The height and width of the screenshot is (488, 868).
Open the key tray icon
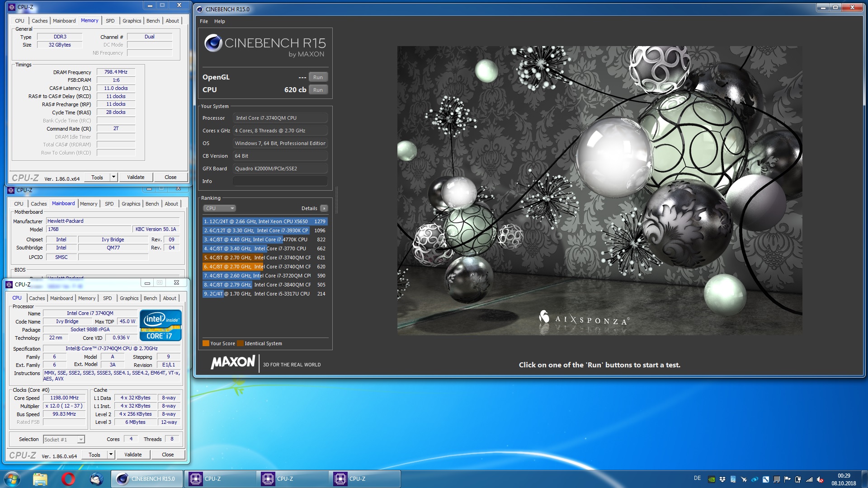[766, 479]
